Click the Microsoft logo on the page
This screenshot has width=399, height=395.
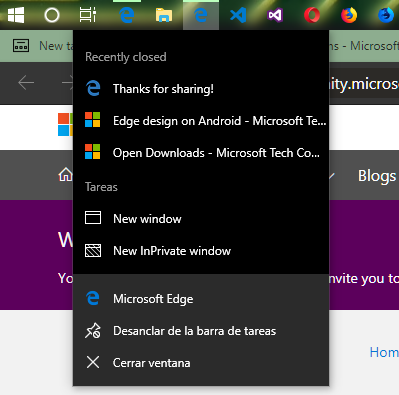click(x=65, y=124)
